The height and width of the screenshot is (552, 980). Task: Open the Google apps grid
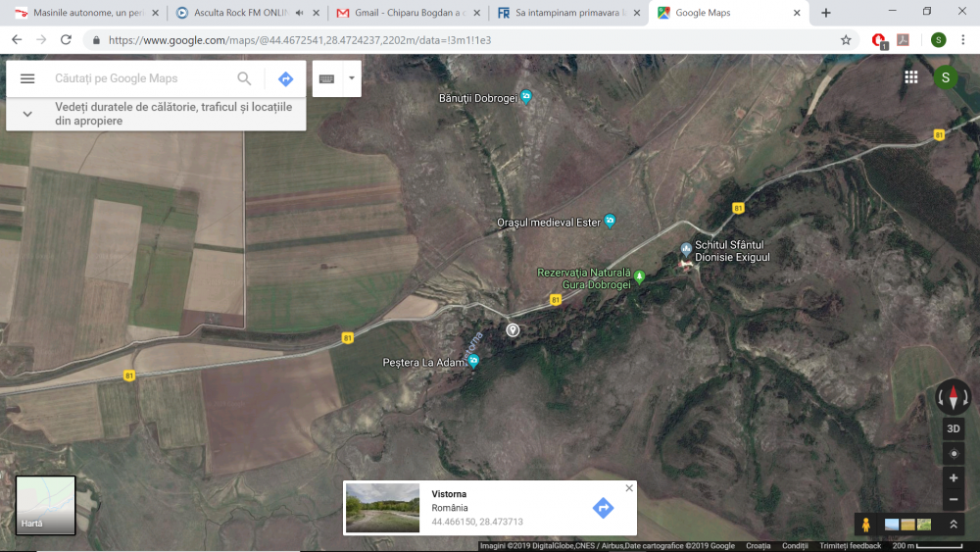[x=911, y=77]
